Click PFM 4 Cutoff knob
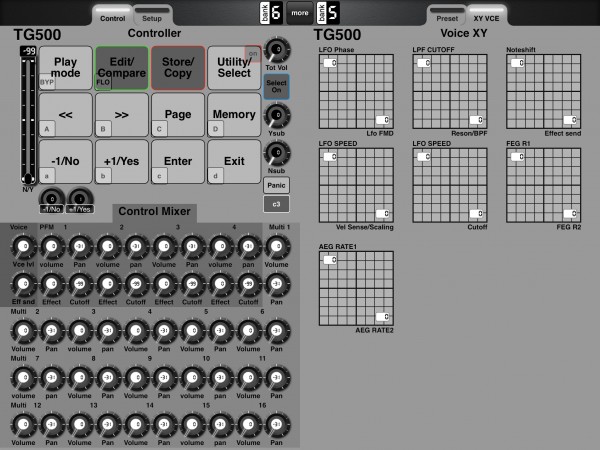 tap(248, 284)
